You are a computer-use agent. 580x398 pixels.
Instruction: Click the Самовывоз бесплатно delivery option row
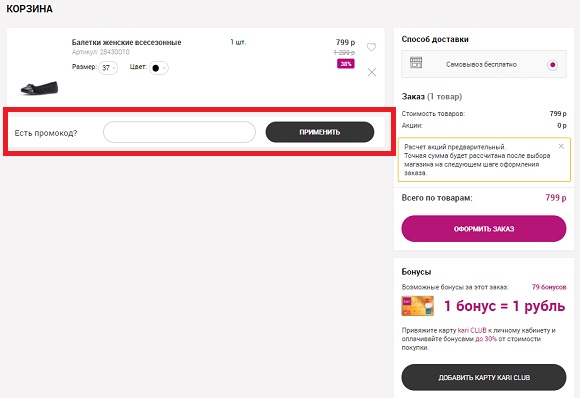pyautogui.click(x=484, y=64)
